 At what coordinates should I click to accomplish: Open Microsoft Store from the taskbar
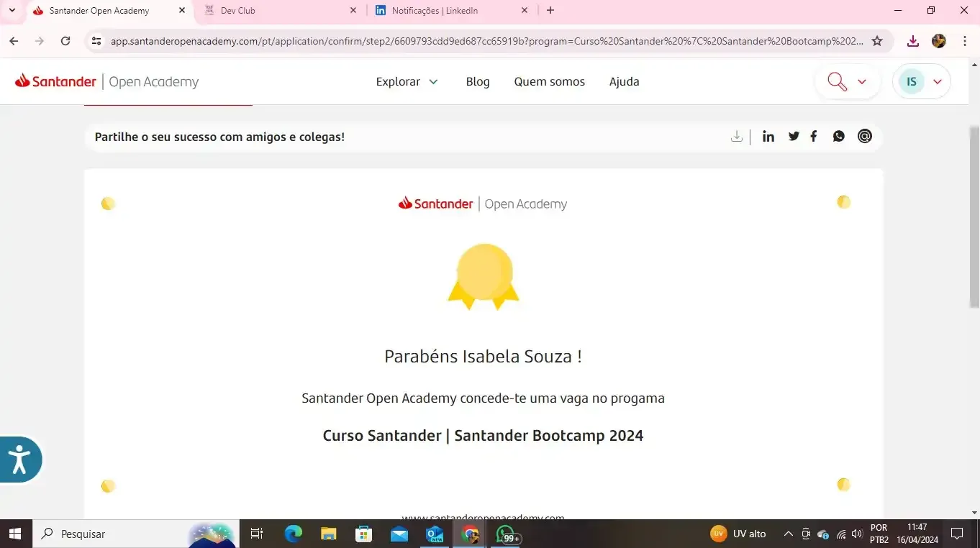pyautogui.click(x=364, y=534)
